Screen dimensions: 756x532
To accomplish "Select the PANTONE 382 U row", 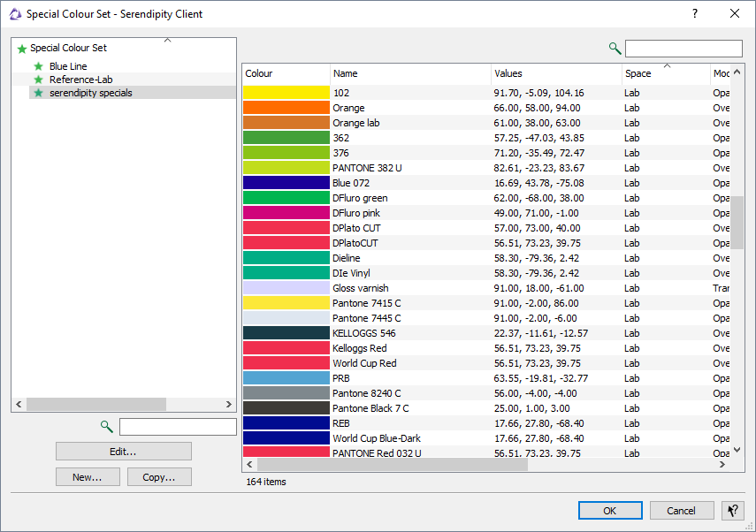I will point(486,168).
